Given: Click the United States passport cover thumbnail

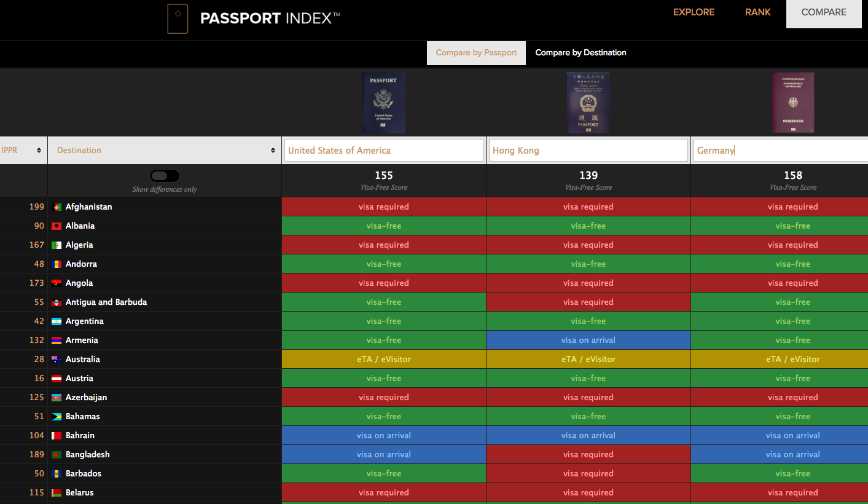Looking at the screenshot, I should [384, 103].
